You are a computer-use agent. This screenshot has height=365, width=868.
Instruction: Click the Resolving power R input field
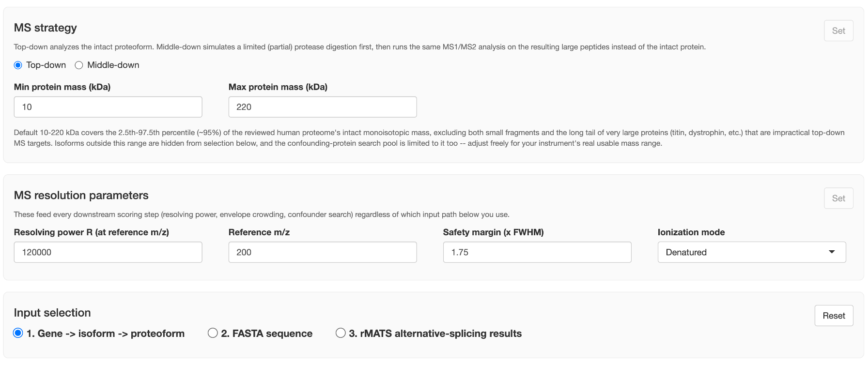(108, 252)
